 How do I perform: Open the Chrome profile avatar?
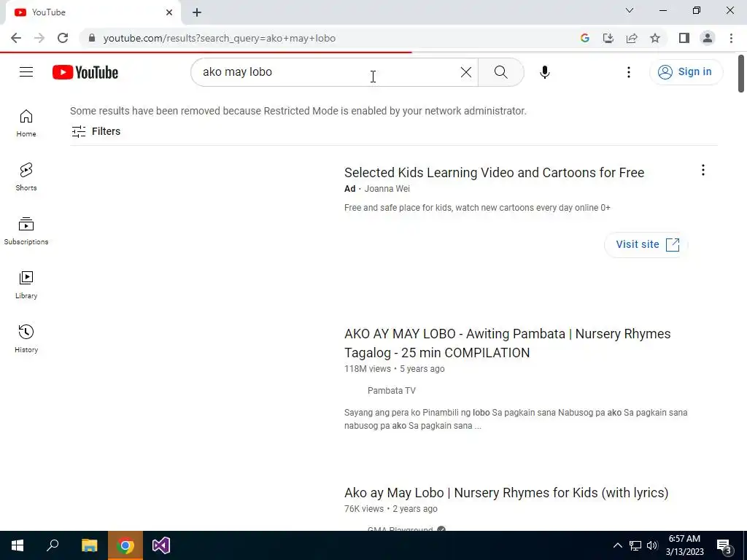pos(708,38)
